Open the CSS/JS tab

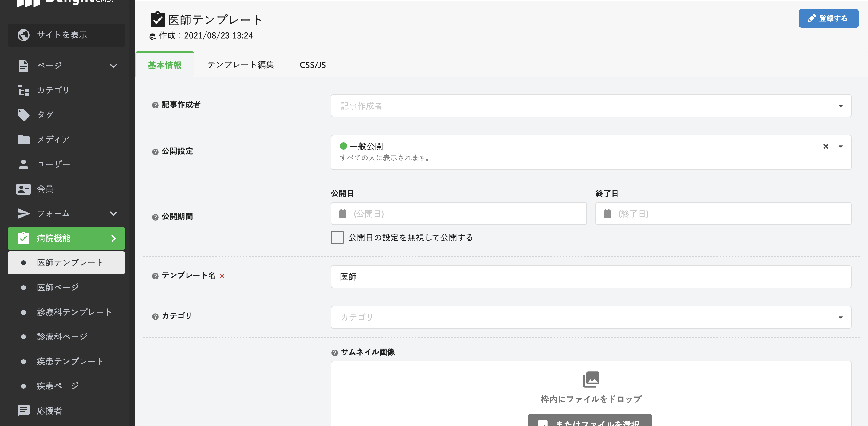[312, 65]
